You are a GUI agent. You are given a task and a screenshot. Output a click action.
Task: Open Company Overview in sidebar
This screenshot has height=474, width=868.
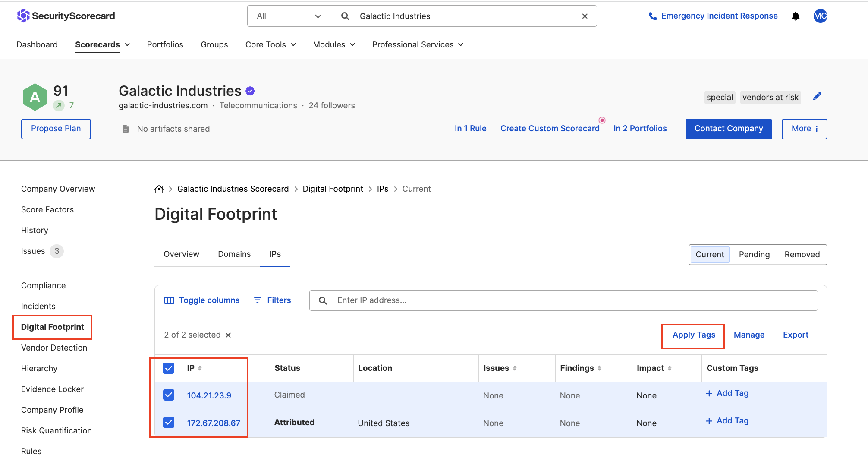click(x=58, y=189)
